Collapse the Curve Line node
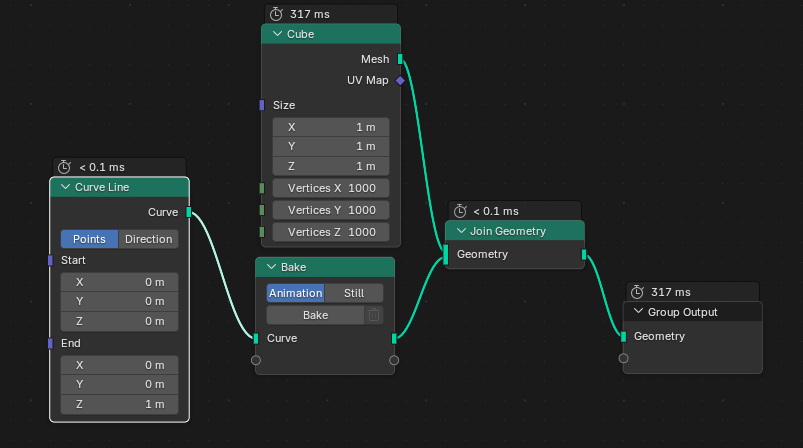Screen dimensions: 803x448 tap(66, 187)
